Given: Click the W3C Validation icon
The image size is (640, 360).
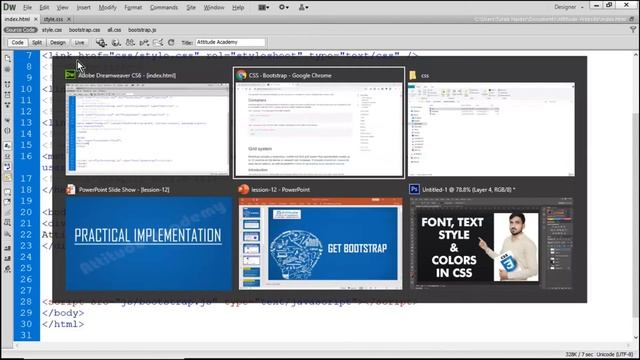Looking at the screenshot, I should 144,42.
